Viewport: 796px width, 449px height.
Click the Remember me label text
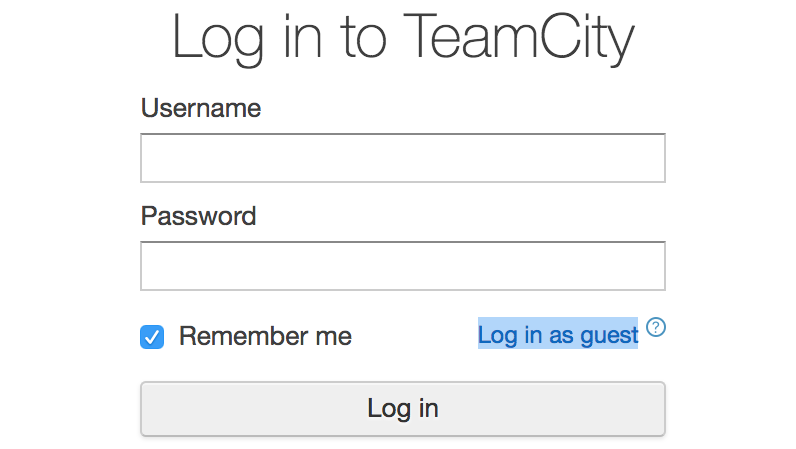[265, 336]
